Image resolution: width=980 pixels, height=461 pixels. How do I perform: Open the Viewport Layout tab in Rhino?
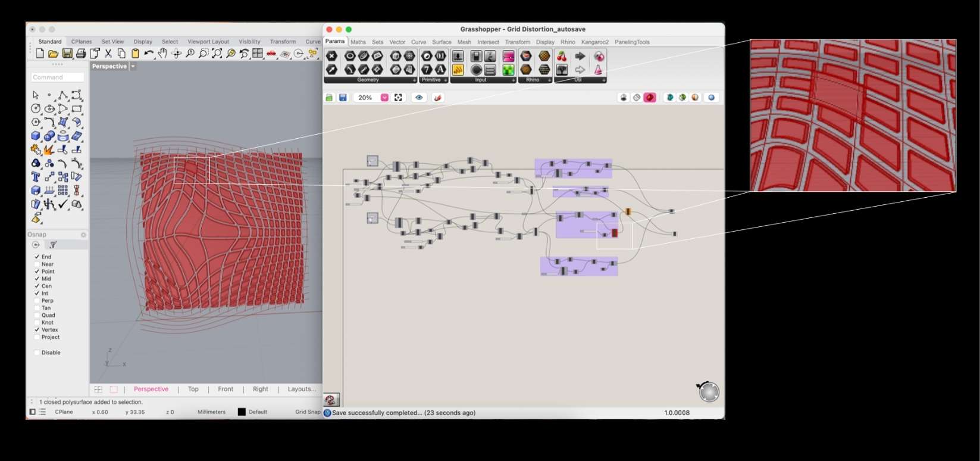(x=208, y=42)
